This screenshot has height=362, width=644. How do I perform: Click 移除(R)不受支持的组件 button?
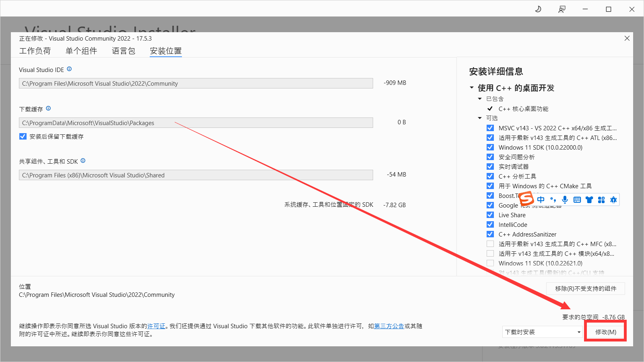[x=586, y=288]
